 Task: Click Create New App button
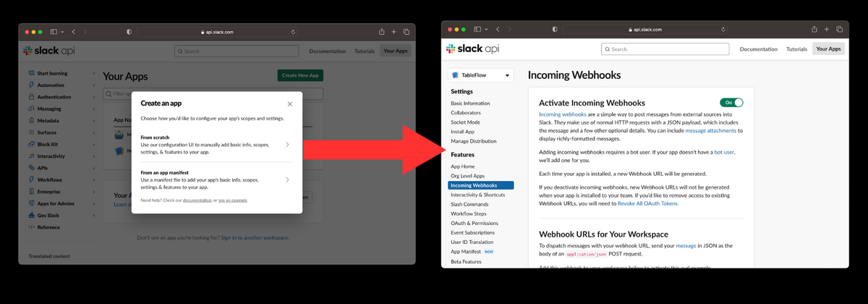click(300, 75)
